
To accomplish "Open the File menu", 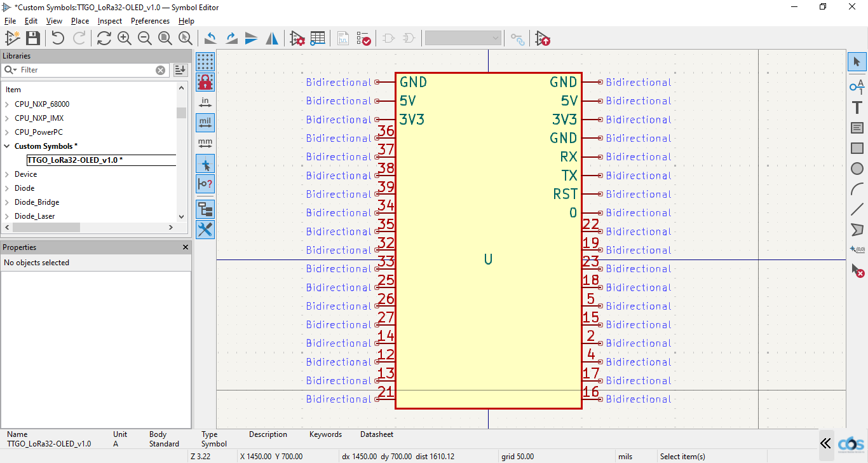I will 10,21.
